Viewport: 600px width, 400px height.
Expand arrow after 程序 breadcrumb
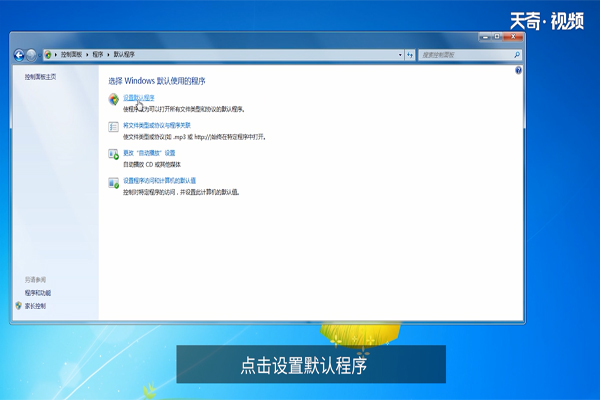pos(108,55)
